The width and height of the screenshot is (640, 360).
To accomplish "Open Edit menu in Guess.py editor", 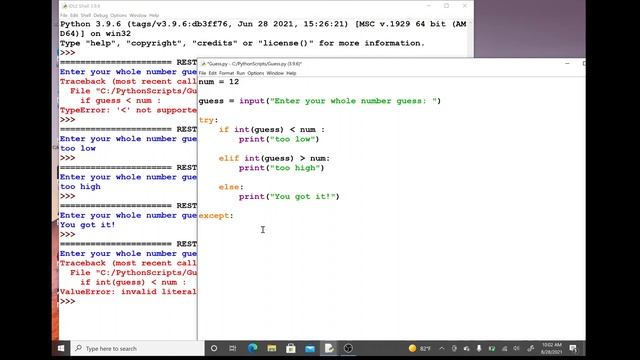I will pyautogui.click(x=213, y=73).
